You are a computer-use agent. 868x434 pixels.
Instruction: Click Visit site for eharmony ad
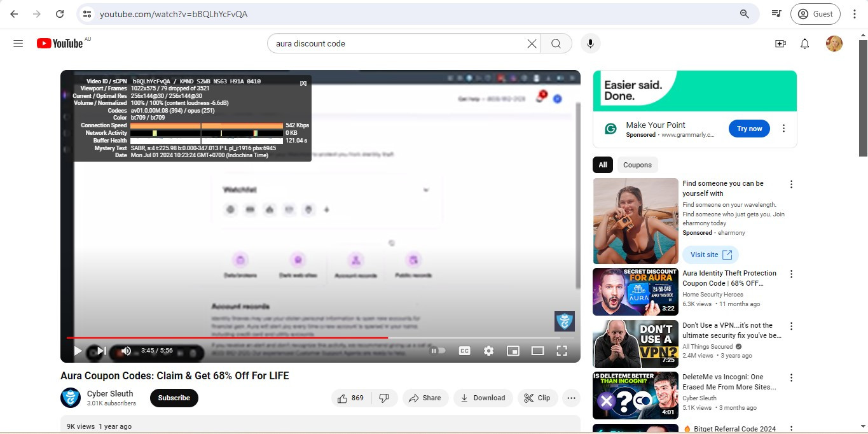(710, 255)
